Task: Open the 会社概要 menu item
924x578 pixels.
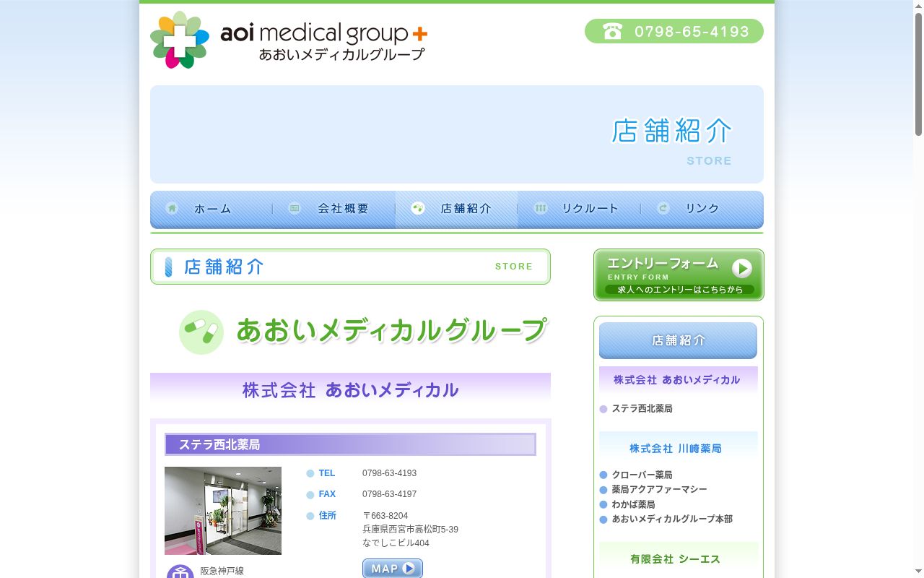Action: point(334,210)
